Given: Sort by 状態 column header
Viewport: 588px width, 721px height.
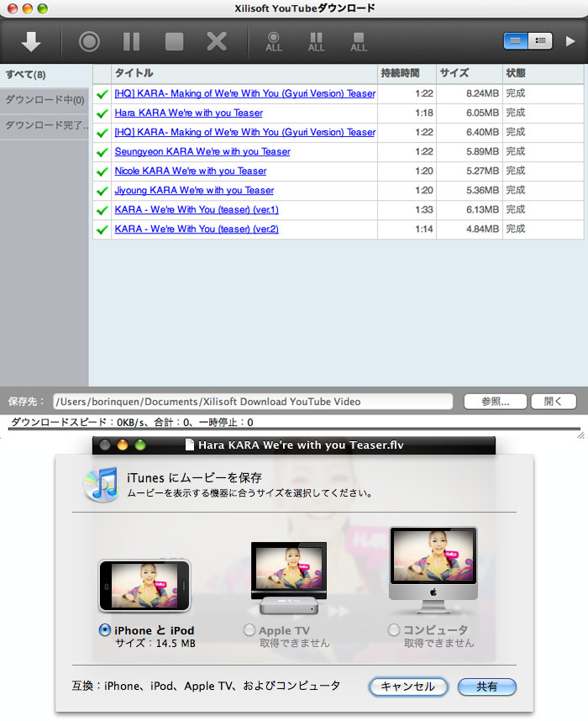Looking at the screenshot, I should [543, 73].
